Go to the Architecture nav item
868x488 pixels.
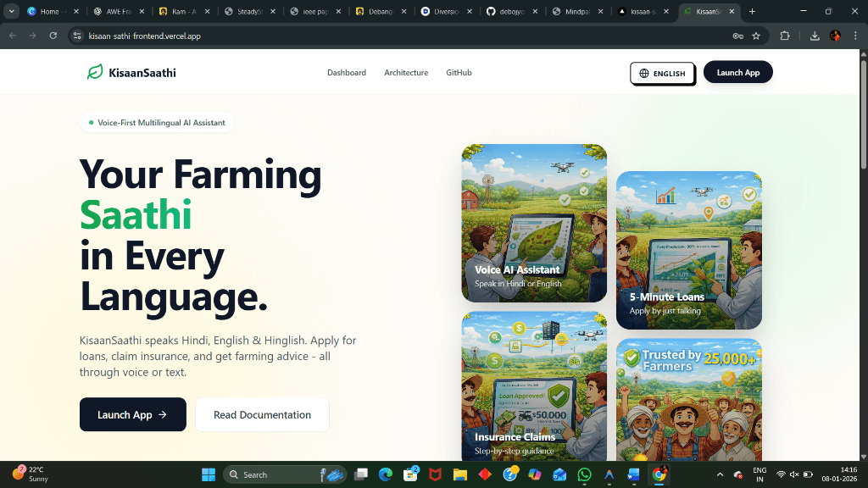pyautogui.click(x=406, y=73)
